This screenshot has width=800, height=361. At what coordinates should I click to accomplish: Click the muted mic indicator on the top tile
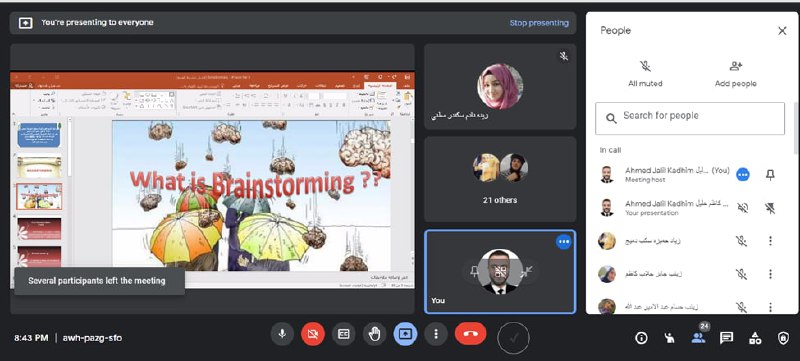coord(564,56)
